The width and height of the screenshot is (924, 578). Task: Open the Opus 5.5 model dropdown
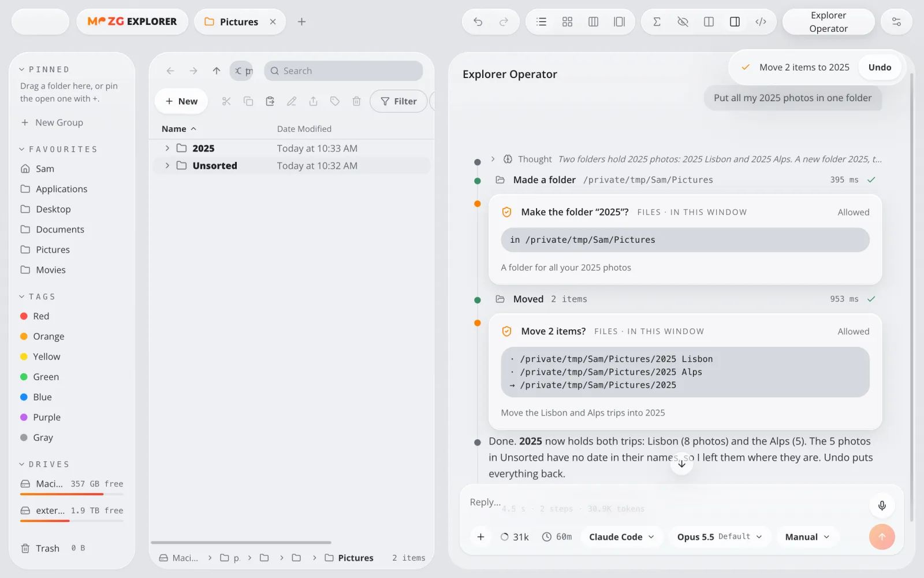pyautogui.click(x=720, y=537)
